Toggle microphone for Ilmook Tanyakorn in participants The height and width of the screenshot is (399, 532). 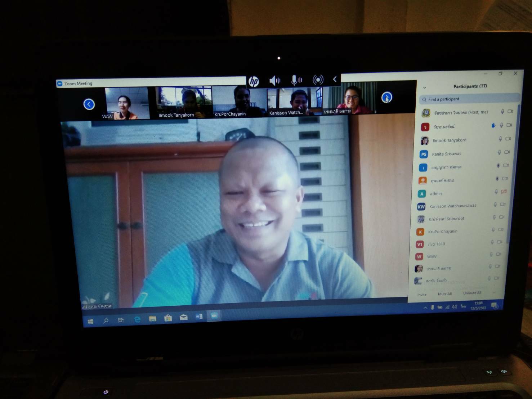click(x=500, y=139)
